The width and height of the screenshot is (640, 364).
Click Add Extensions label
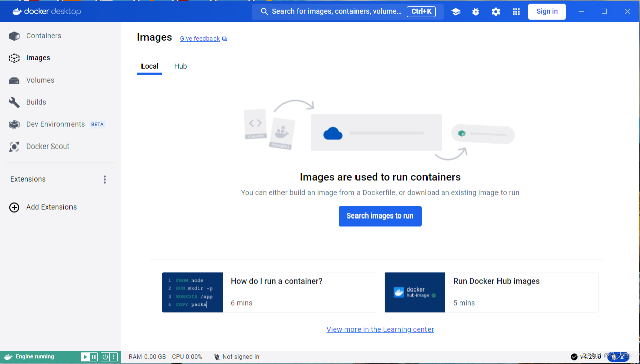pyautogui.click(x=51, y=207)
